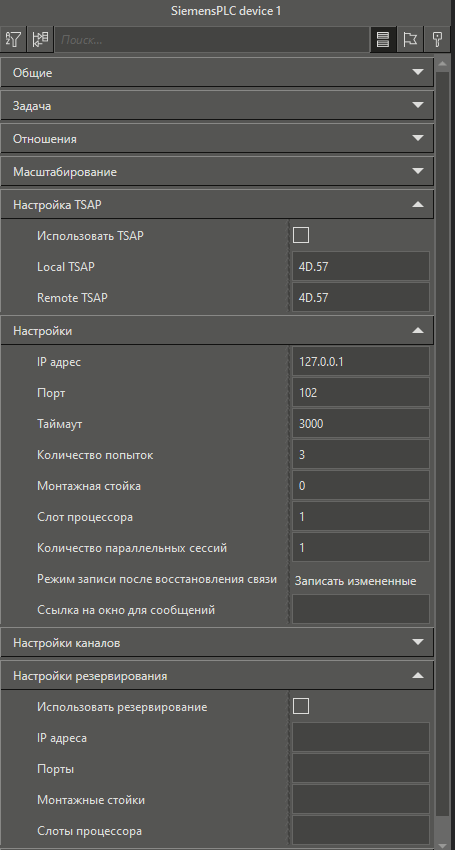The width and height of the screenshot is (455, 850).
Task: Click the sort/filter icon in toolbar
Action: tap(14, 40)
